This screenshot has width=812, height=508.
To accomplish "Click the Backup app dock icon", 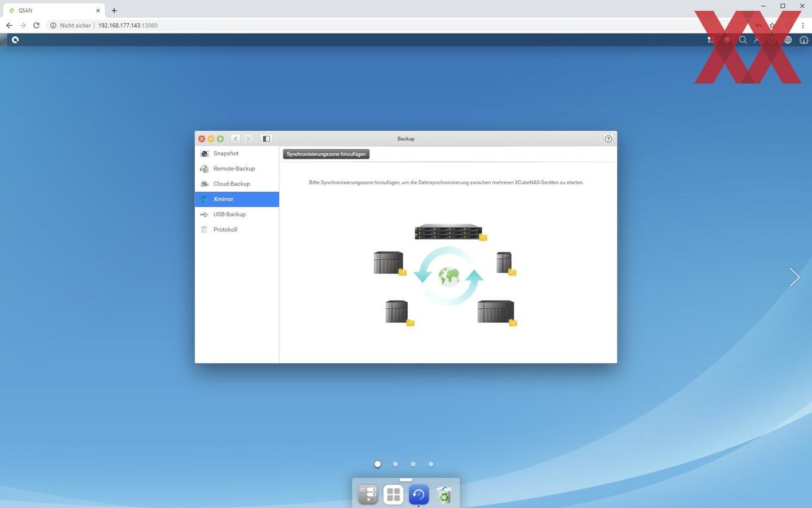I will 419,494.
